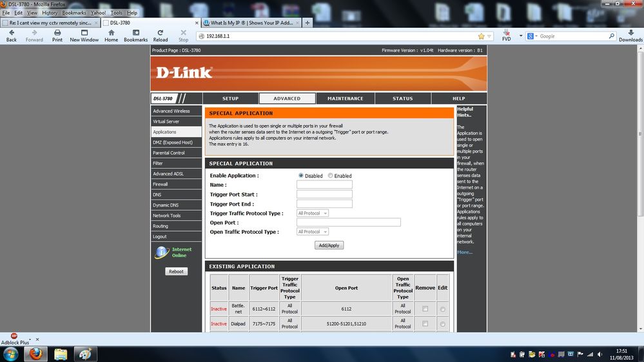Open the Paint taskbar icon

click(85, 354)
